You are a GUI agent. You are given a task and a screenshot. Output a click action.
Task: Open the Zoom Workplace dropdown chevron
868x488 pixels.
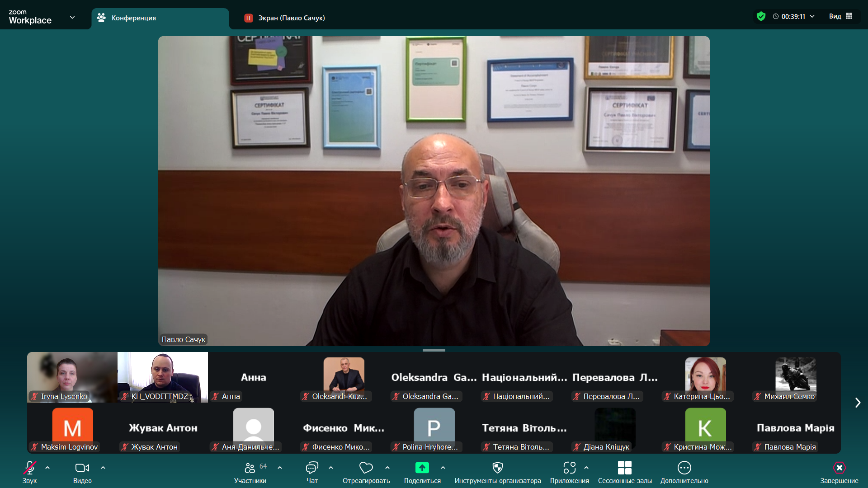(x=72, y=18)
